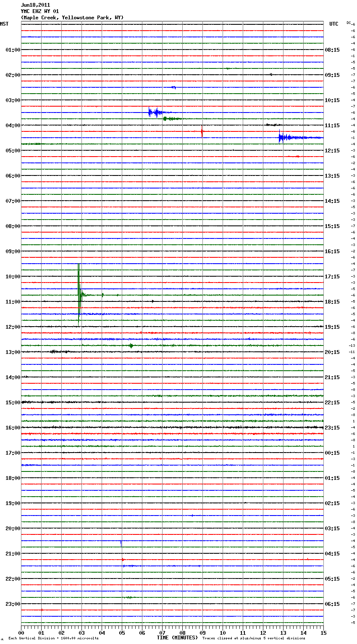This screenshot has width=357, height=644.
Task: Click minute tick '15' on bottom axis
Action: point(323,633)
